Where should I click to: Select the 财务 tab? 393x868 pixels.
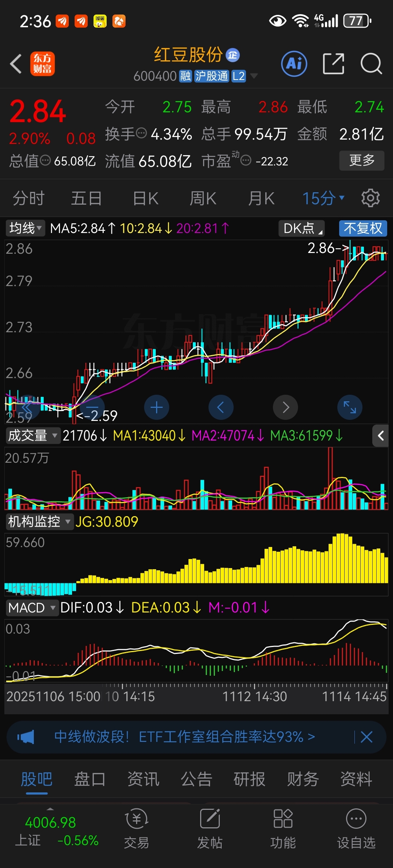click(303, 779)
